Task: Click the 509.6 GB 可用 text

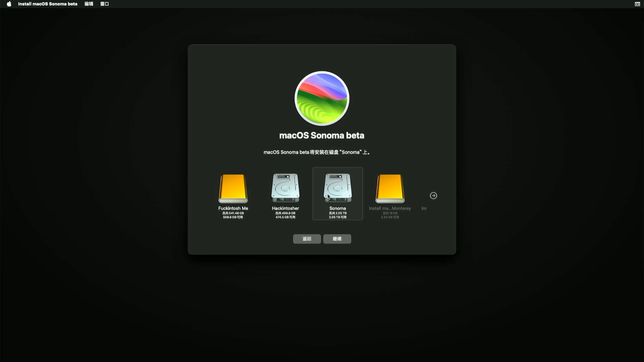Action: 233,217
